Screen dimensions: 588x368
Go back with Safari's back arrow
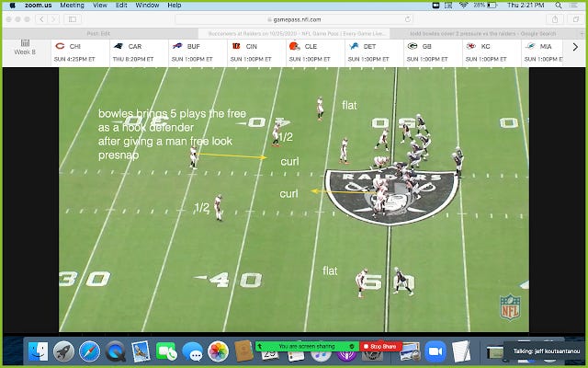pyautogui.click(x=41, y=19)
